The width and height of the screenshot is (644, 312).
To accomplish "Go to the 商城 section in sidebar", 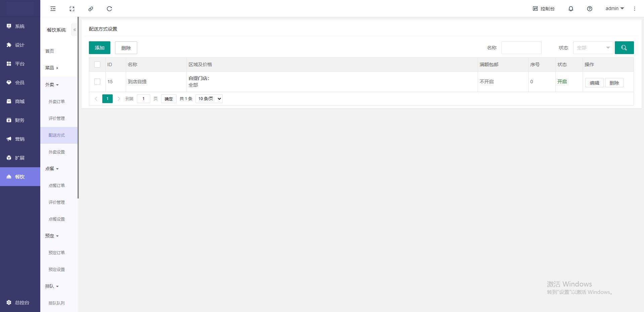I will click(x=20, y=101).
